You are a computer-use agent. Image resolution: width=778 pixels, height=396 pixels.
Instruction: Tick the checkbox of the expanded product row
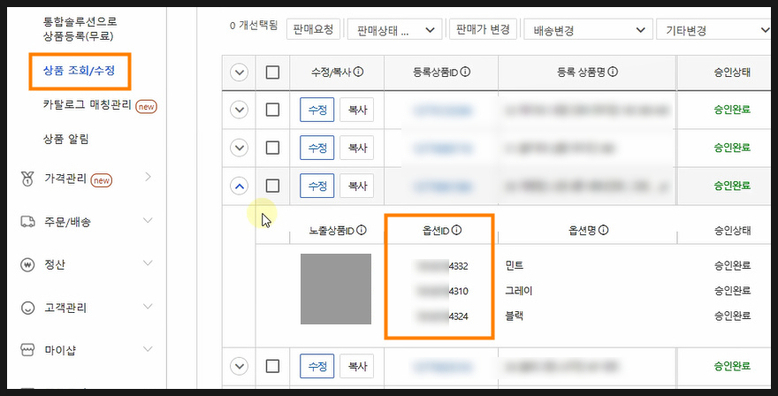272,186
